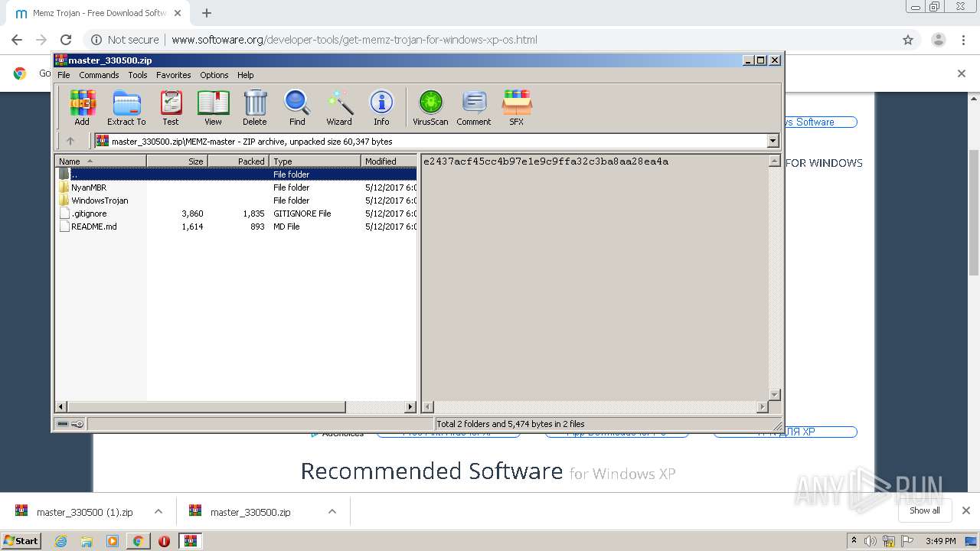Click the Find magnifier icon
The image size is (980, 551).
click(297, 107)
